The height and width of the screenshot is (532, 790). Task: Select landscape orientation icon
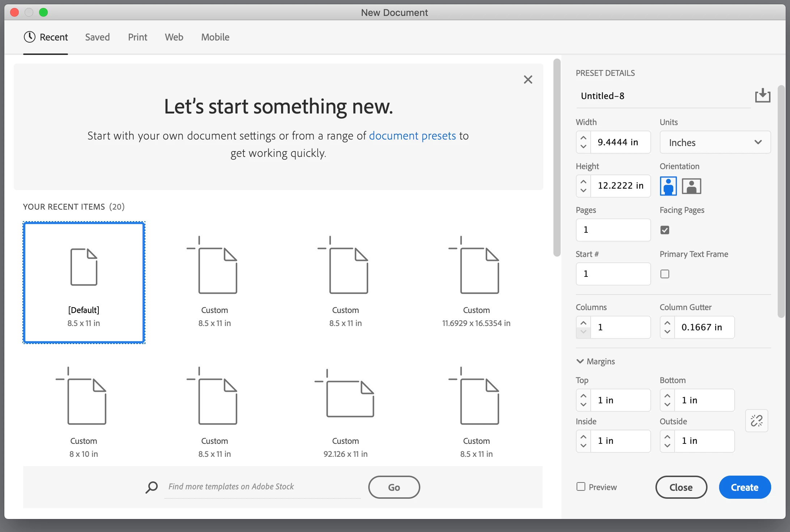click(691, 186)
